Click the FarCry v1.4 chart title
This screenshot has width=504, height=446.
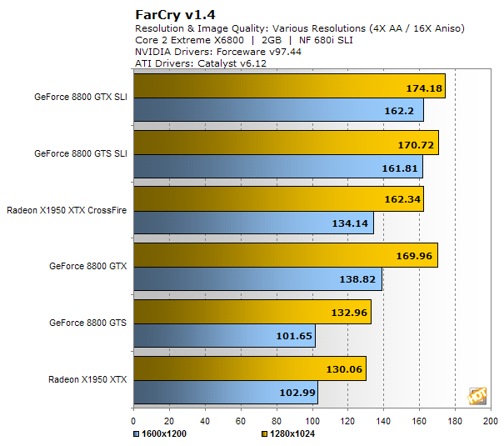(175, 15)
